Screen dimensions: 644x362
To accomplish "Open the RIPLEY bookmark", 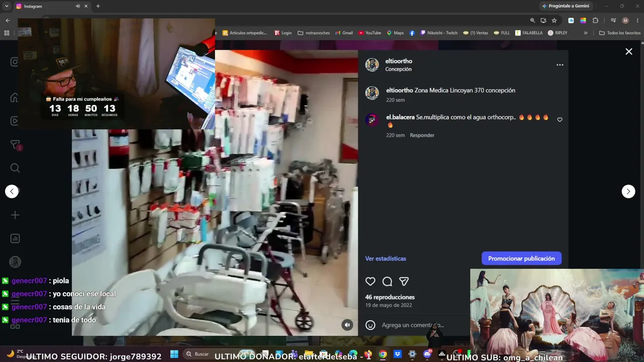I will coord(557,33).
